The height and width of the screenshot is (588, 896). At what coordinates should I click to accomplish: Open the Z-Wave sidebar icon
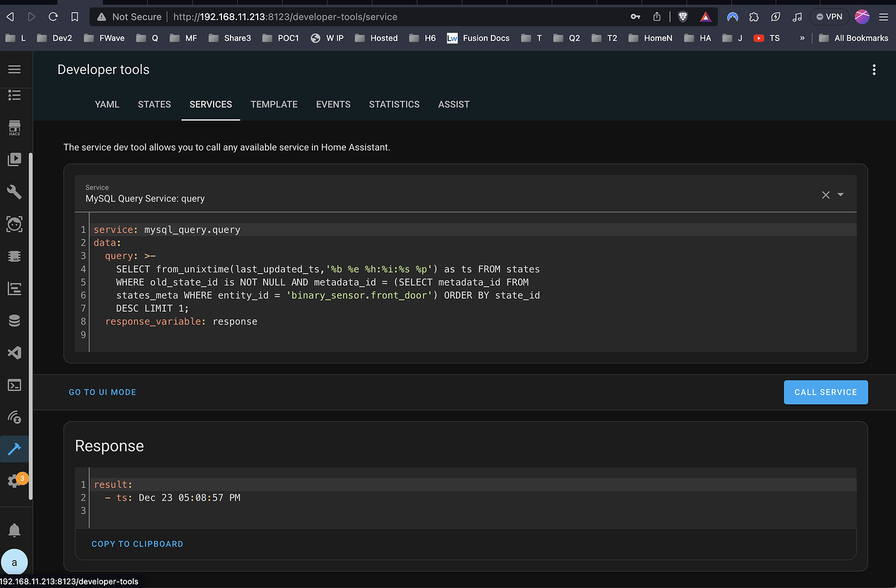coord(14,417)
